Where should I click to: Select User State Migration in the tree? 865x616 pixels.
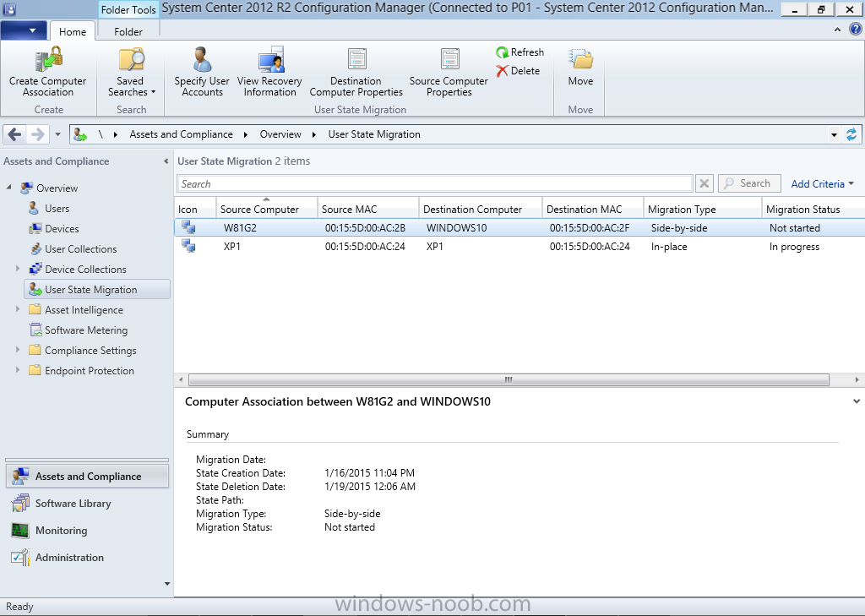point(97,289)
